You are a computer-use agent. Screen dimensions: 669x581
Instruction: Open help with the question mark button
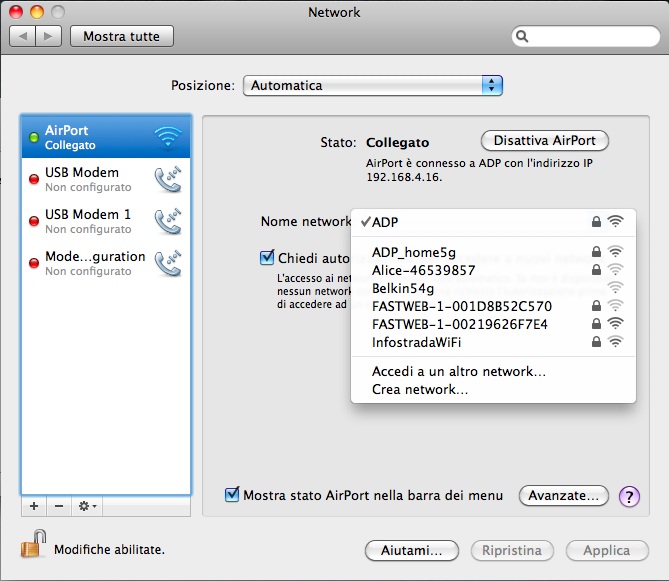pyautogui.click(x=629, y=497)
